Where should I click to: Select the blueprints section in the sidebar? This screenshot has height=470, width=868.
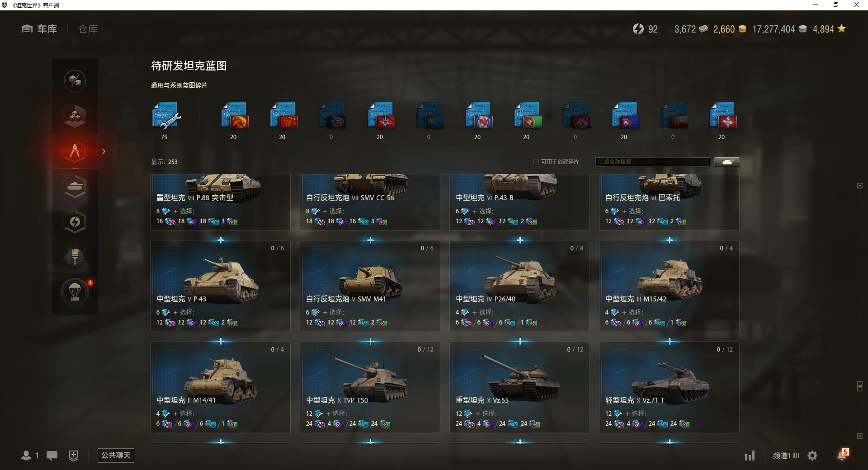[75, 151]
